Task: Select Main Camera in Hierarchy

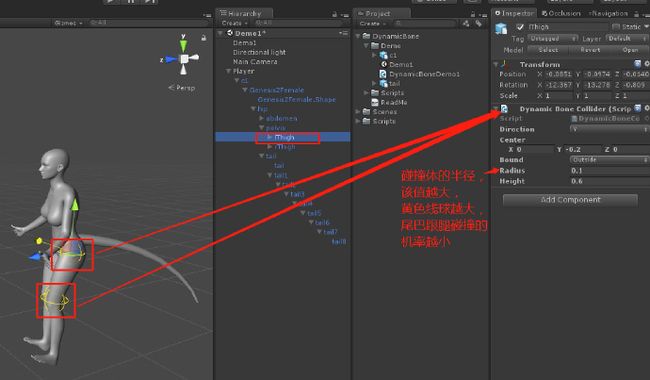Action: [x=255, y=62]
